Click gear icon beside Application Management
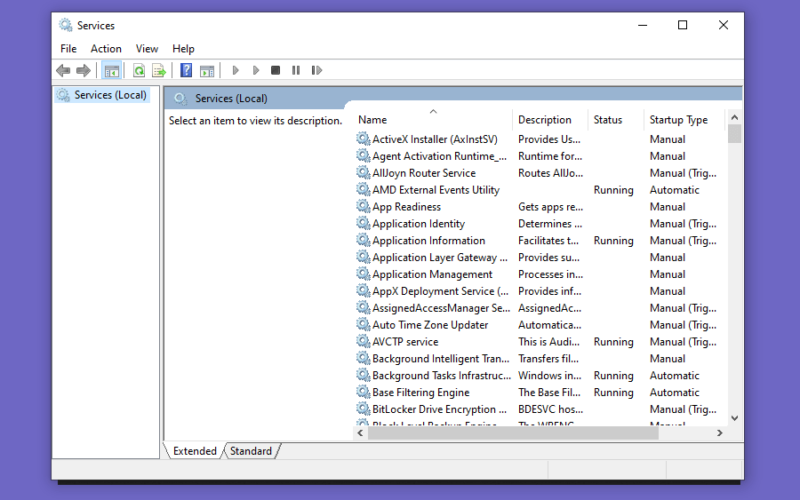The image size is (800, 500). click(x=363, y=274)
